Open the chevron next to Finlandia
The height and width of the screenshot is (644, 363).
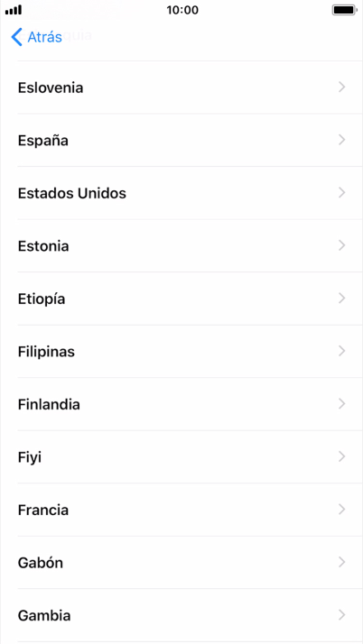pos(341,404)
